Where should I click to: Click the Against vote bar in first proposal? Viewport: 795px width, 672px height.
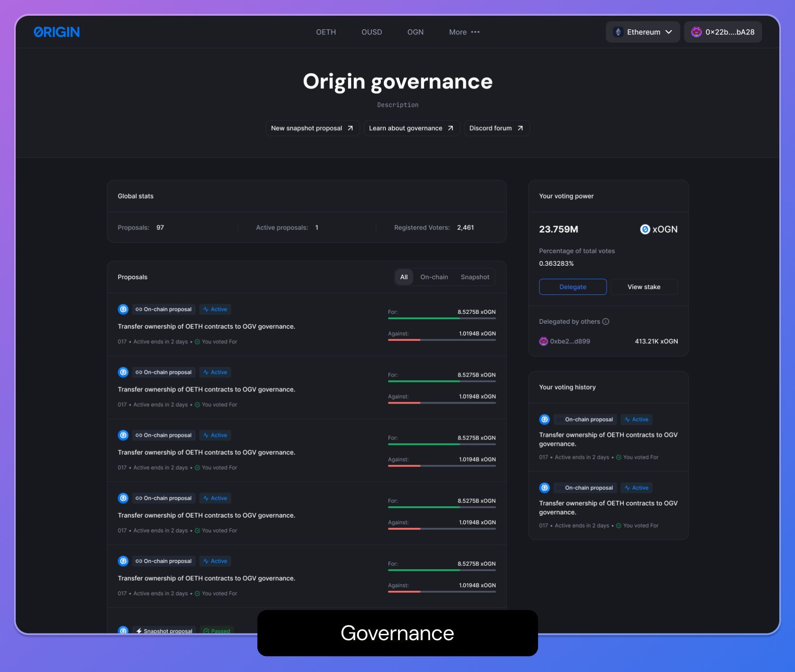pos(442,340)
